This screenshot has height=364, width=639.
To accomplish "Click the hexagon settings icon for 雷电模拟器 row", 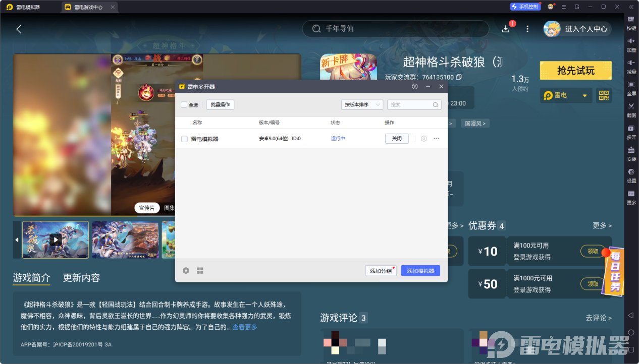I will pos(423,139).
